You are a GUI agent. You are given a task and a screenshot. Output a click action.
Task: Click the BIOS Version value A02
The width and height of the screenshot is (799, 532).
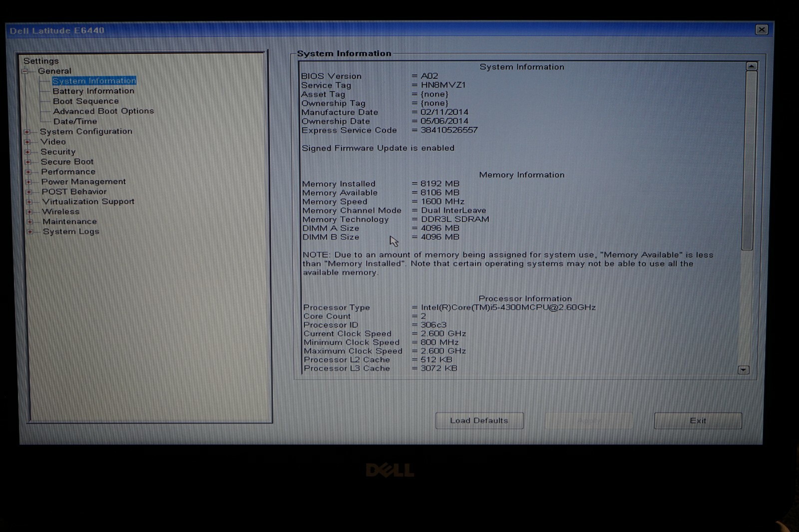pyautogui.click(x=429, y=76)
